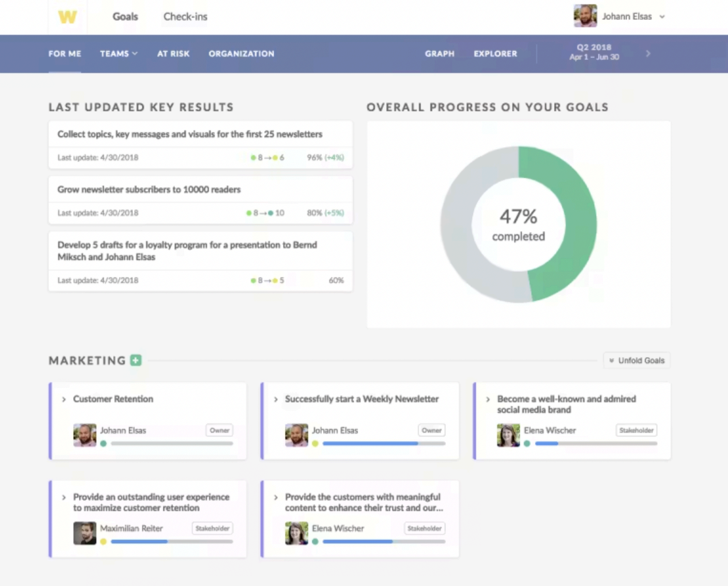
Task: Click yellow status dot on Maximilian Reiter card
Action: [x=104, y=542]
